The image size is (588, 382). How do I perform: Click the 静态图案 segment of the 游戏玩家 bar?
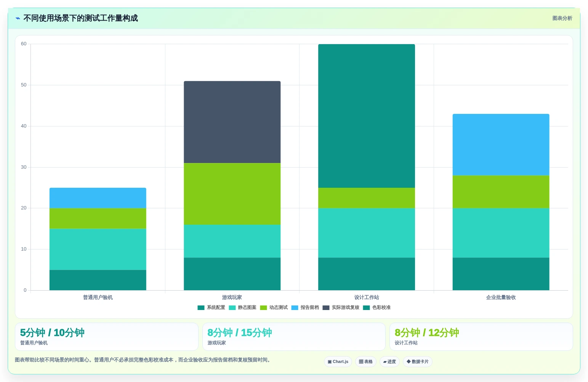(232, 241)
